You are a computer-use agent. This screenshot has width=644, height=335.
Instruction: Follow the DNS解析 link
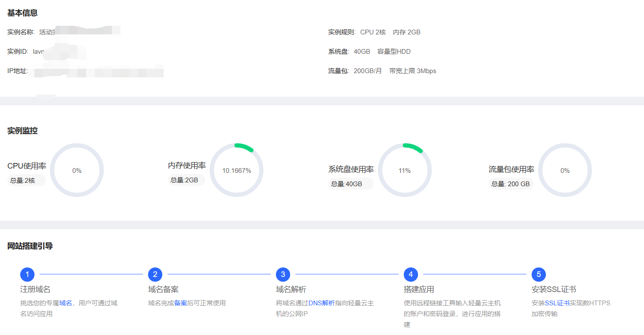[x=321, y=303]
